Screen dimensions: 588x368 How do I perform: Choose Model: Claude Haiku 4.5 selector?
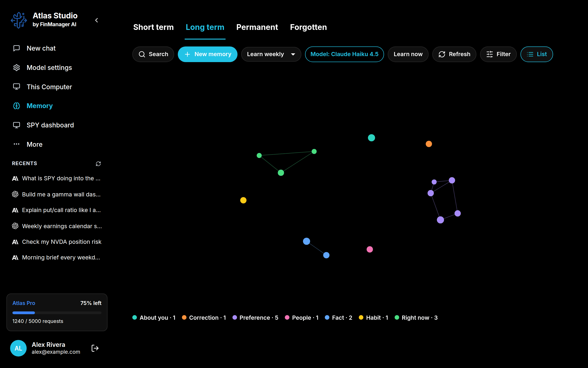(x=344, y=54)
